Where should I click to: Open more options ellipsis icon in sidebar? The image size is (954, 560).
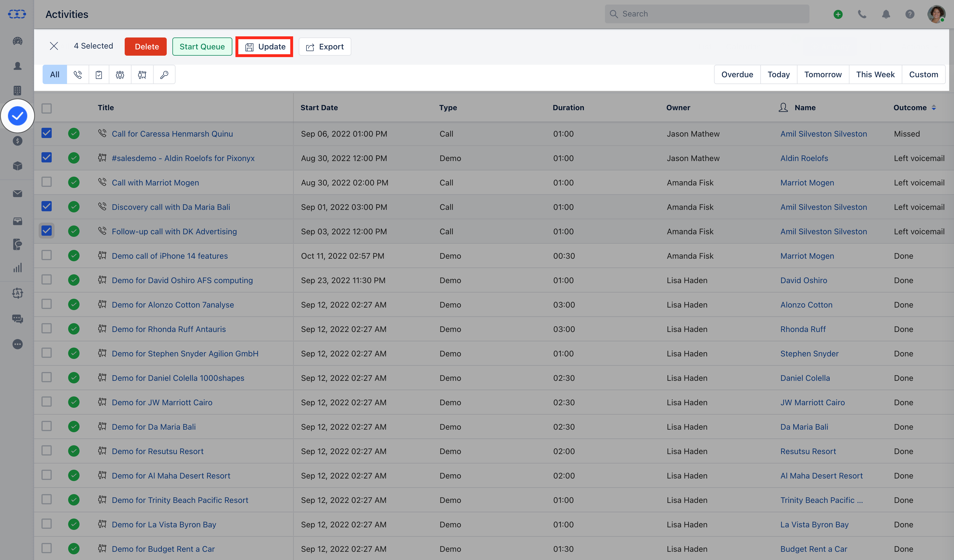pyautogui.click(x=17, y=344)
